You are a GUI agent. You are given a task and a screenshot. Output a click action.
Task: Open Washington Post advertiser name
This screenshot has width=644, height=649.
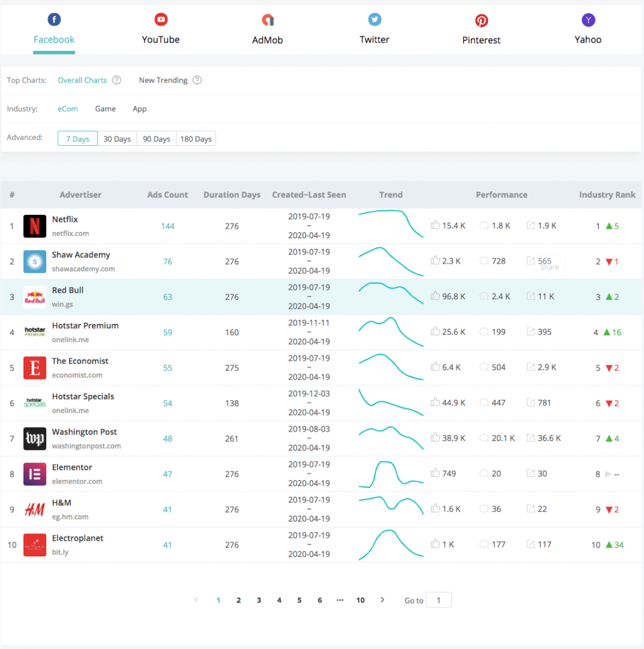click(x=84, y=432)
